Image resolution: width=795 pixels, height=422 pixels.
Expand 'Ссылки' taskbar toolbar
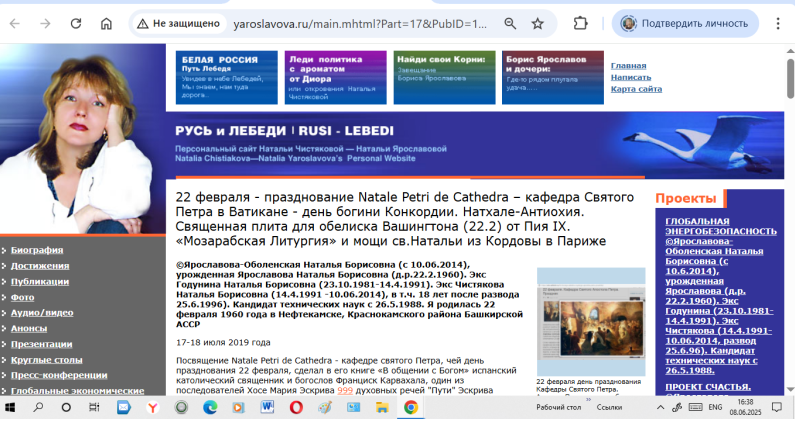(609, 407)
